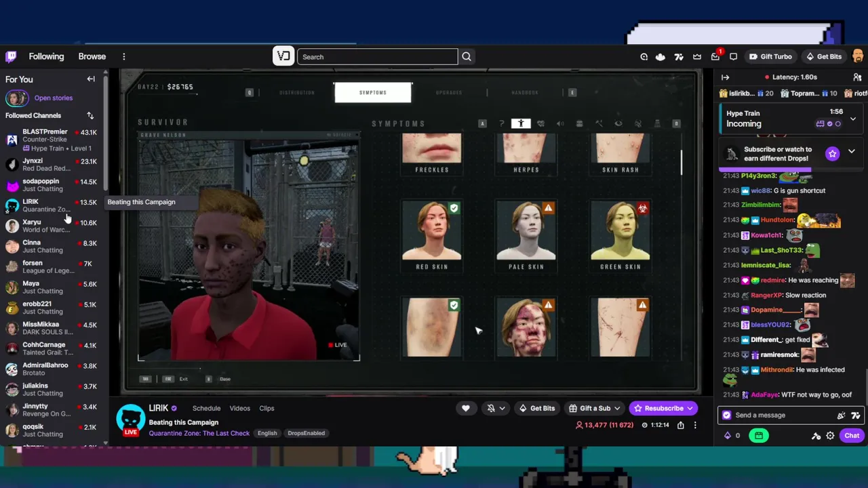Click Get Bits in the top bar
Image resolution: width=868 pixels, height=488 pixels.
[x=823, y=57]
